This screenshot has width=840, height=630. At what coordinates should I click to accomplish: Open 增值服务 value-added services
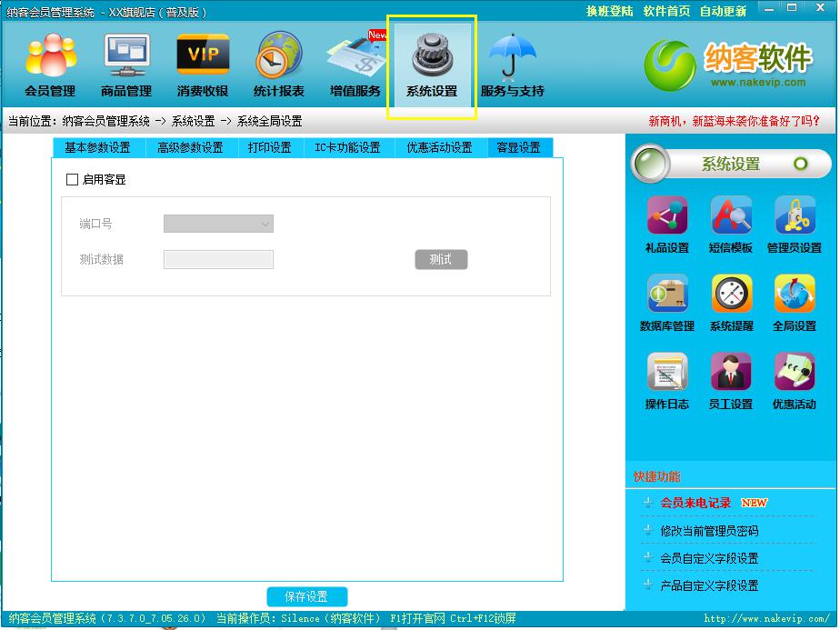[x=355, y=65]
